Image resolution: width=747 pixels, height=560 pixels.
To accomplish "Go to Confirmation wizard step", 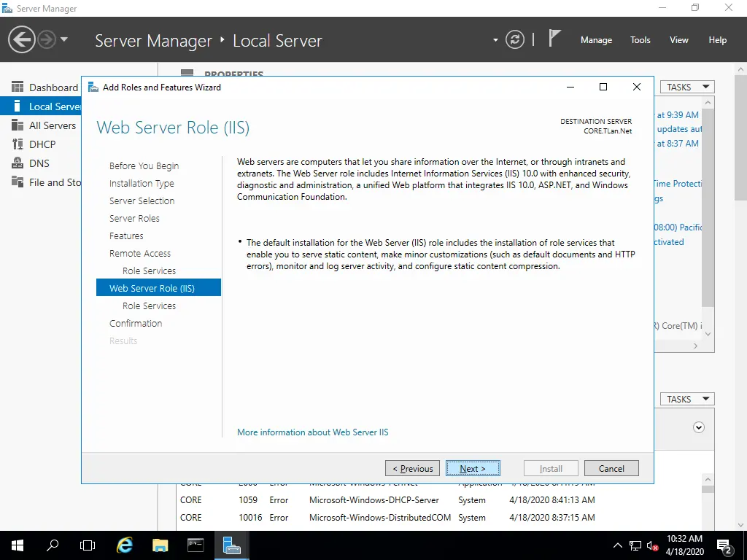I will tap(136, 323).
